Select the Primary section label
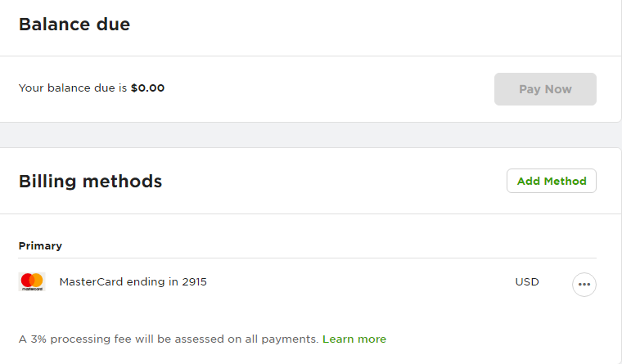Image resolution: width=622 pixels, height=364 pixels. point(40,245)
